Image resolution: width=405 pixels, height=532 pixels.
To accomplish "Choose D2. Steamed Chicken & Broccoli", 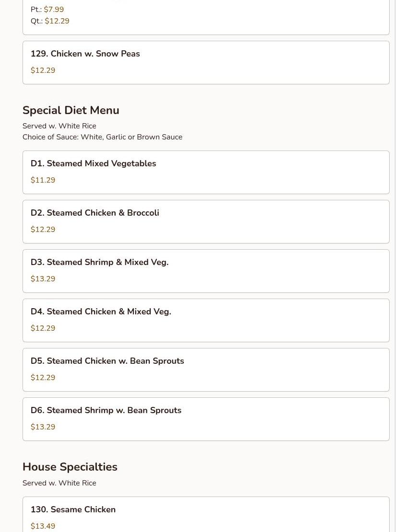I will click(x=95, y=213).
